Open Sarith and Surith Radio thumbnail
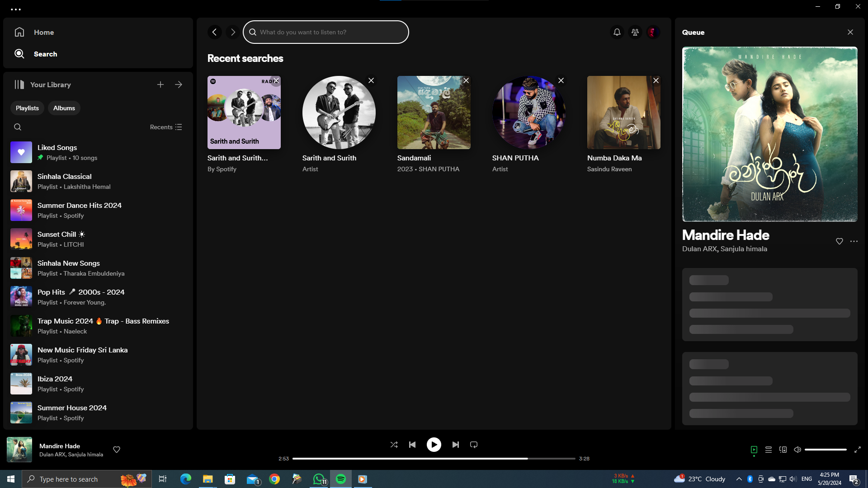 click(x=244, y=113)
